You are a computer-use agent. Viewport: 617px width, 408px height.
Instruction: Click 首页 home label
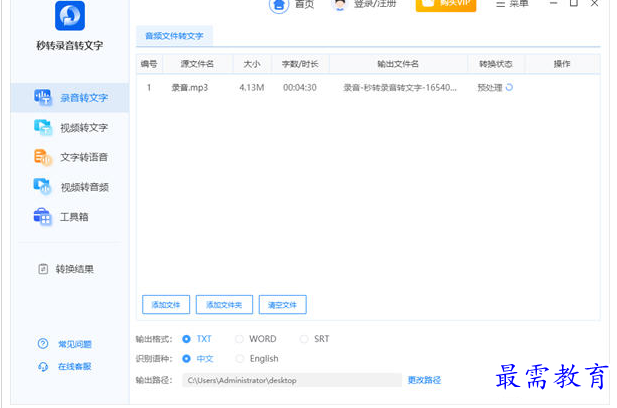tap(305, 4)
